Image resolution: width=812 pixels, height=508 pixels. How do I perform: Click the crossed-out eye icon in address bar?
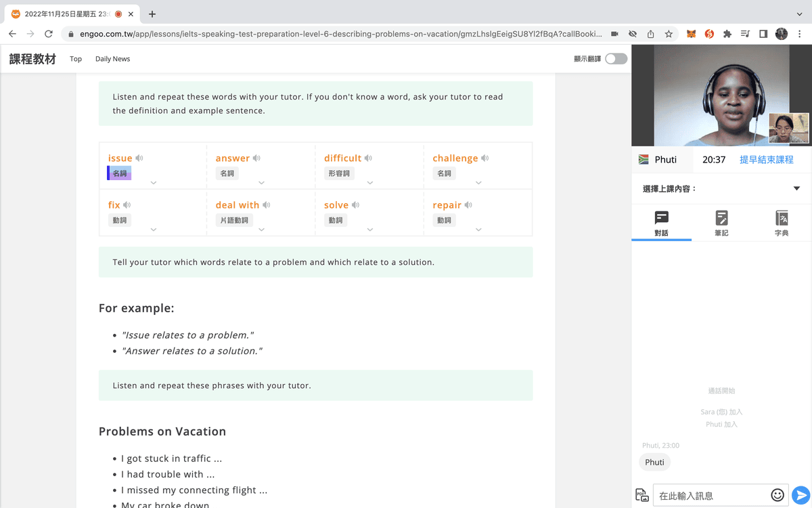[x=633, y=34]
